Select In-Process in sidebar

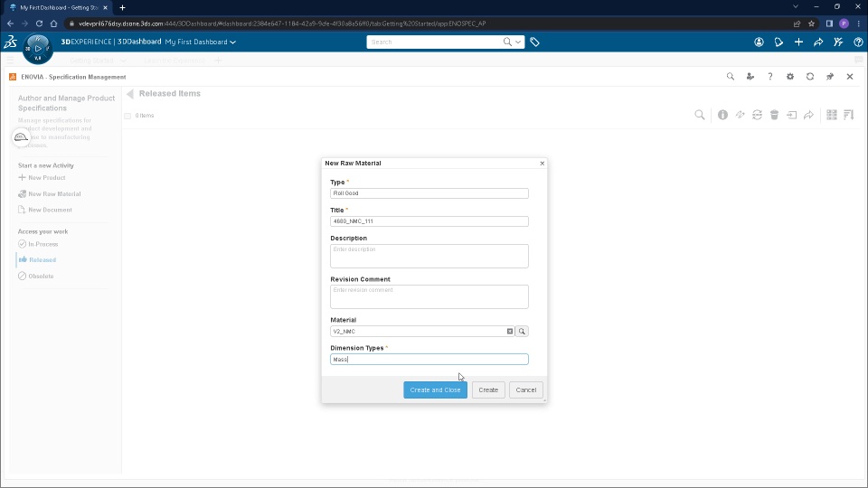click(38, 244)
